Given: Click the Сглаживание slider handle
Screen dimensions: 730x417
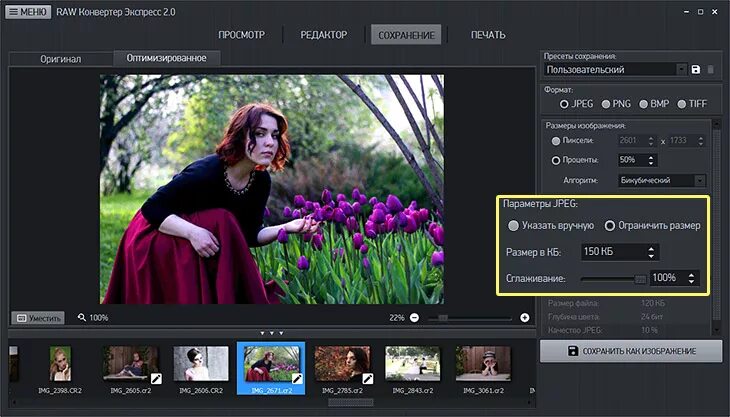Looking at the screenshot, I should click(641, 279).
